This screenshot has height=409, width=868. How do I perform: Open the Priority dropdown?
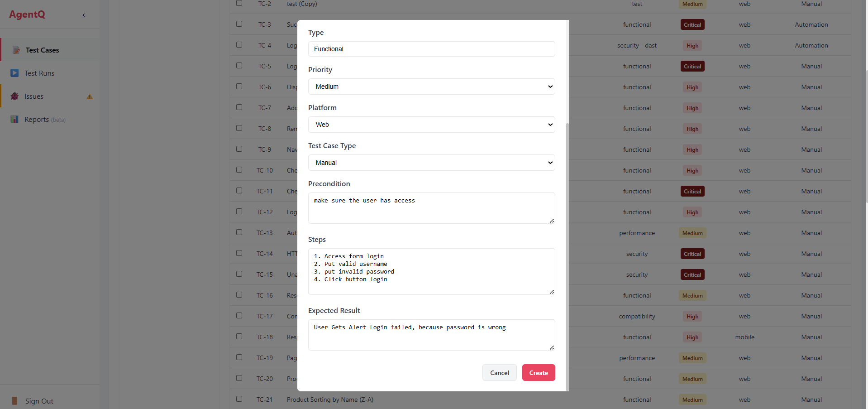coord(431,86)
